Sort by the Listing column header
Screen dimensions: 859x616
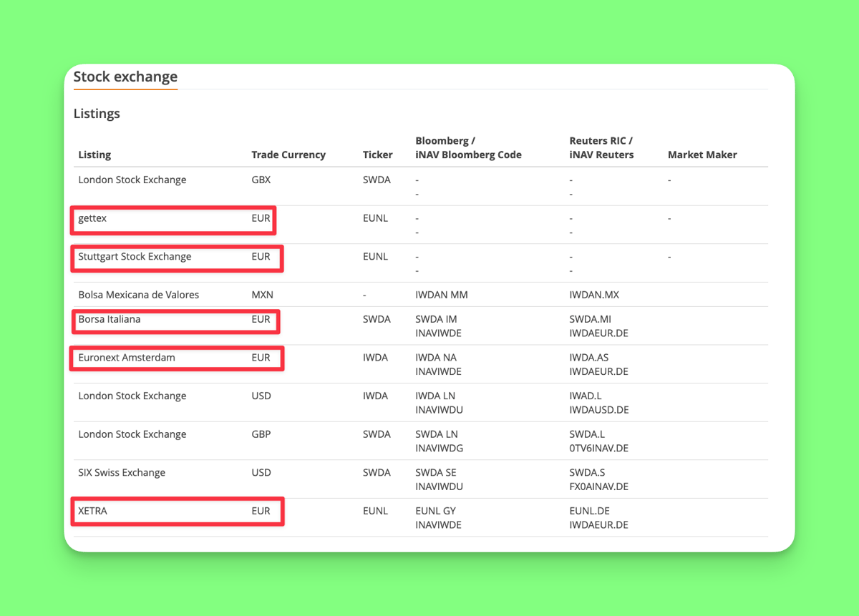tap(94, 155)
